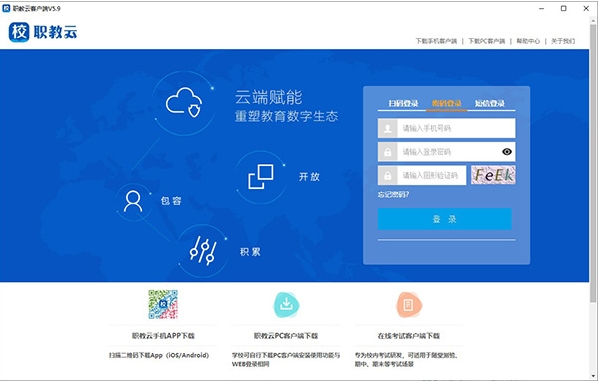This screenshot has width=600, height=382.
Task: Click the captcha code input field
Action: [x=422, y=175]
